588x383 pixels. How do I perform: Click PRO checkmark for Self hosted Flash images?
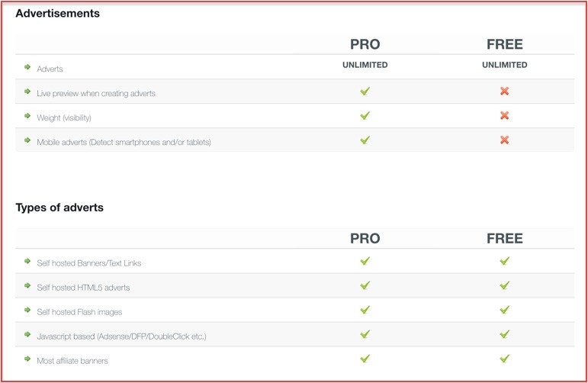click(365, 311)
